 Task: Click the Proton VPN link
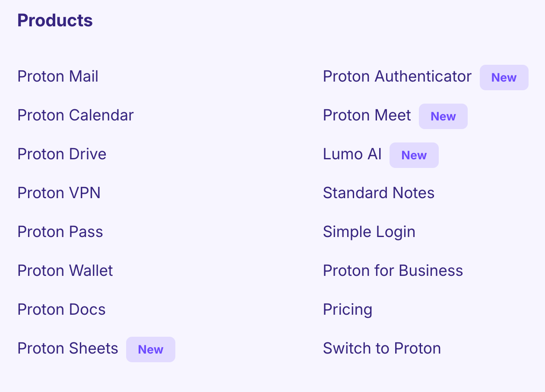[59, 193]
